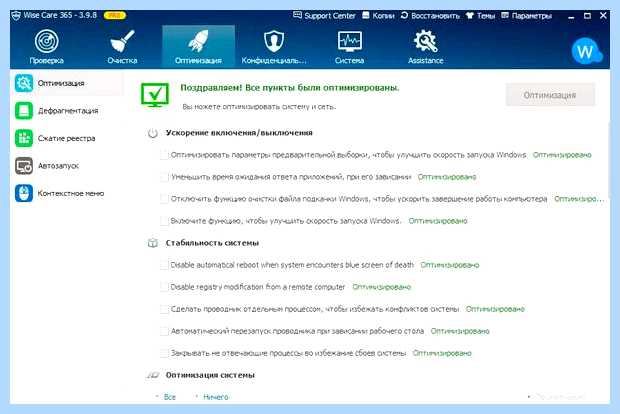620x414 pixels.
Task: Click the Восстановить restore arrow icon
Action: tap(404, 15)
